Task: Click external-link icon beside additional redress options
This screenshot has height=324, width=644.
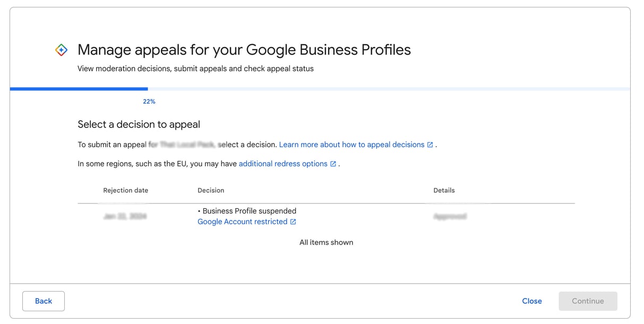Action: click(x=333, y=164)
